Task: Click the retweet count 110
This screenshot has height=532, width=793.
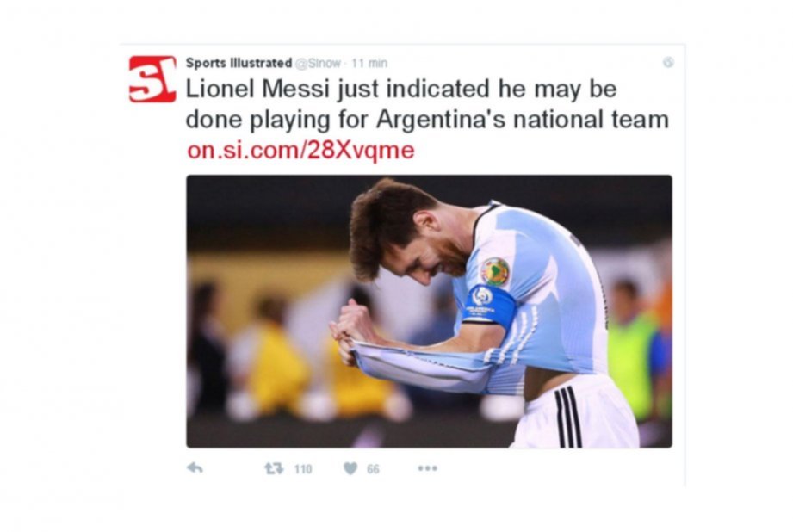Action: coord(303,469)
